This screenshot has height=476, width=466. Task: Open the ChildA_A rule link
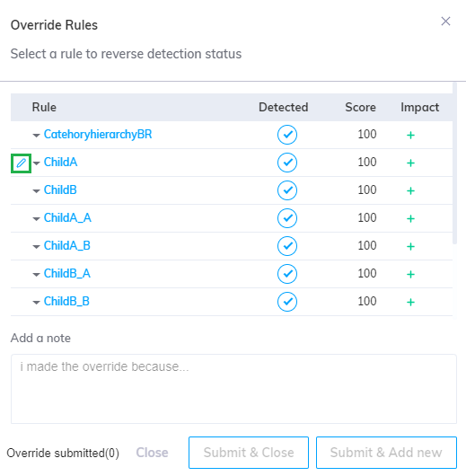(x=67, y=217)
